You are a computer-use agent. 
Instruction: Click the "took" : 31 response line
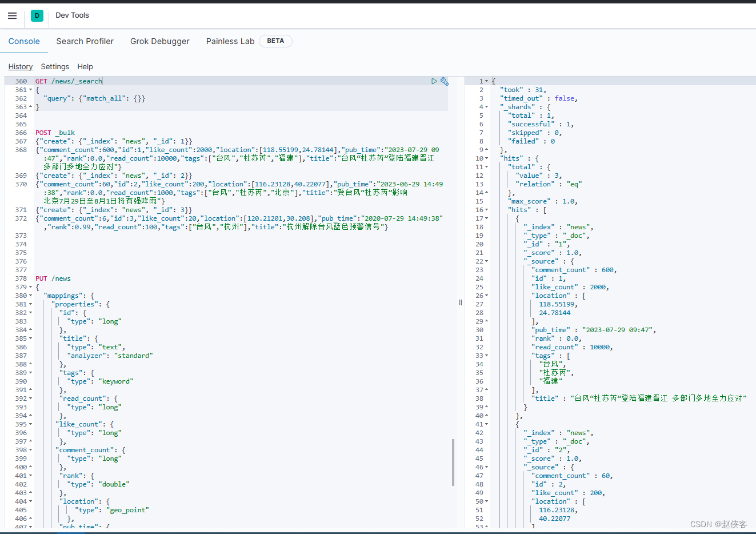[x=523, y=90]
